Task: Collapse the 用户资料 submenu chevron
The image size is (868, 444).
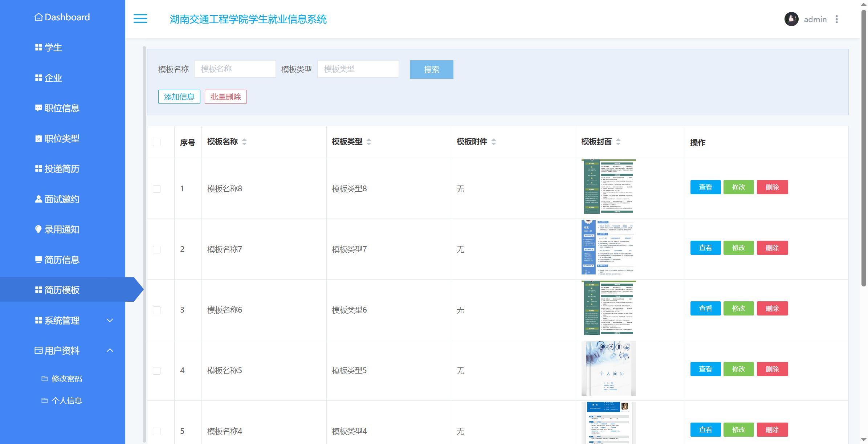Action: coord(110,350)
